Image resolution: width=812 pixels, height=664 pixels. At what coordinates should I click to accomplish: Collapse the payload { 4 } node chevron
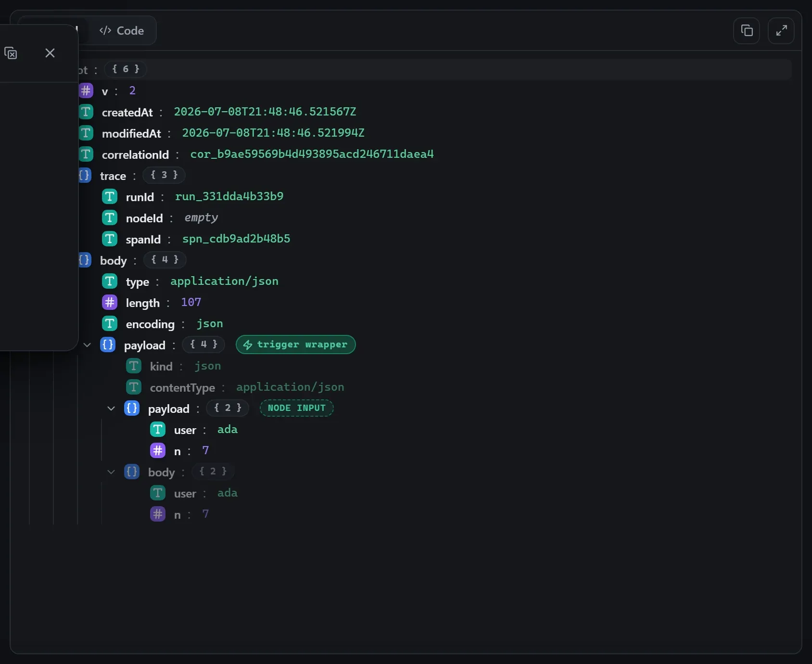[87, 345]
